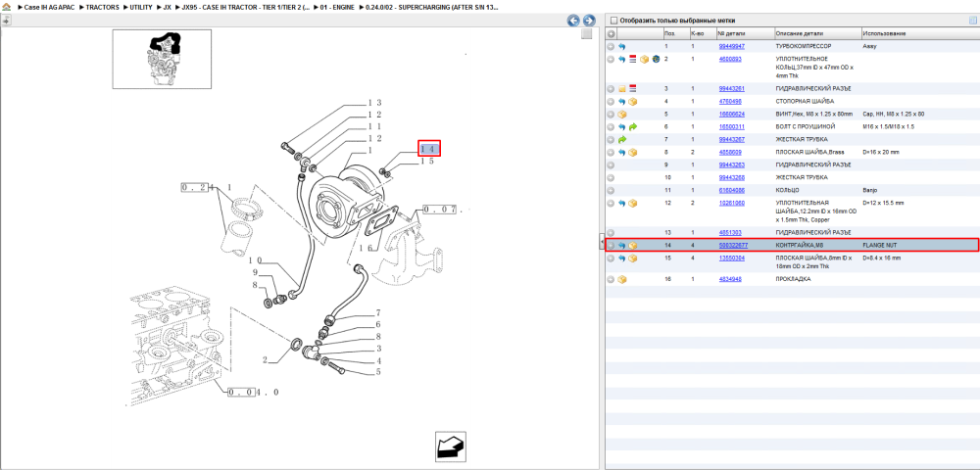
Task: Select callout 15 on the diagram
Action: [427, 161]
